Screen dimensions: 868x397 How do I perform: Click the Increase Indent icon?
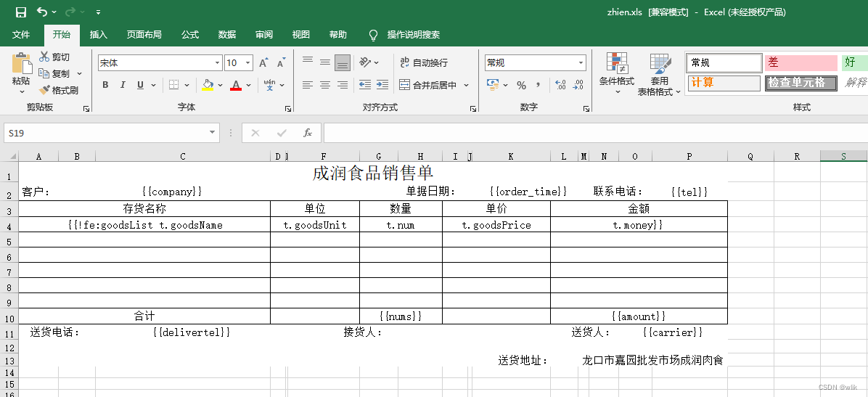tap(382, 85)
